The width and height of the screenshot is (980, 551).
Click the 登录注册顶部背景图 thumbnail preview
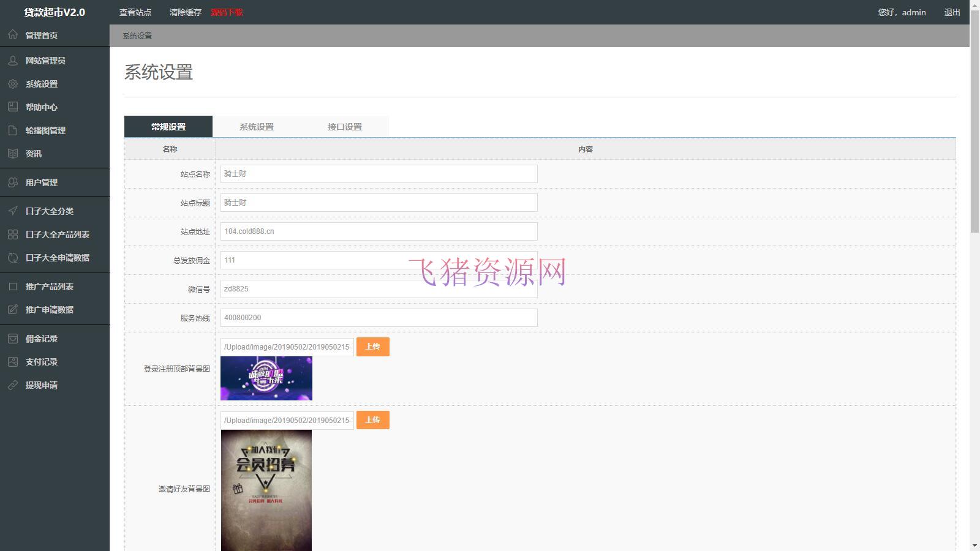point(266,378)
